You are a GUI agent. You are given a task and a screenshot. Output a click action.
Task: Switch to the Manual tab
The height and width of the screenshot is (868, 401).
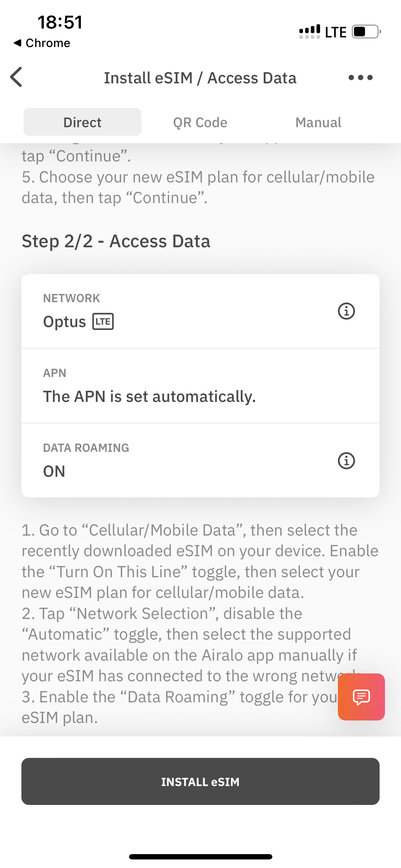point(318,122)
